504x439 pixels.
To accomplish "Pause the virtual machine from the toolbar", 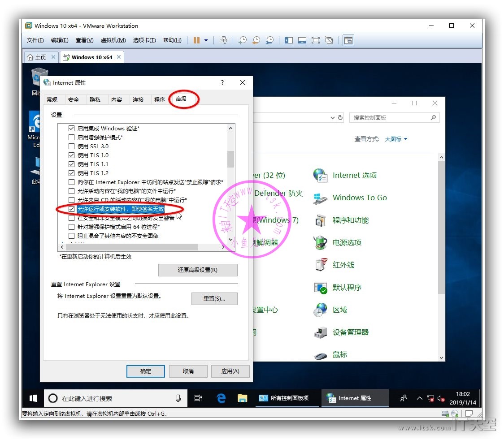I will tap(196, 40).
